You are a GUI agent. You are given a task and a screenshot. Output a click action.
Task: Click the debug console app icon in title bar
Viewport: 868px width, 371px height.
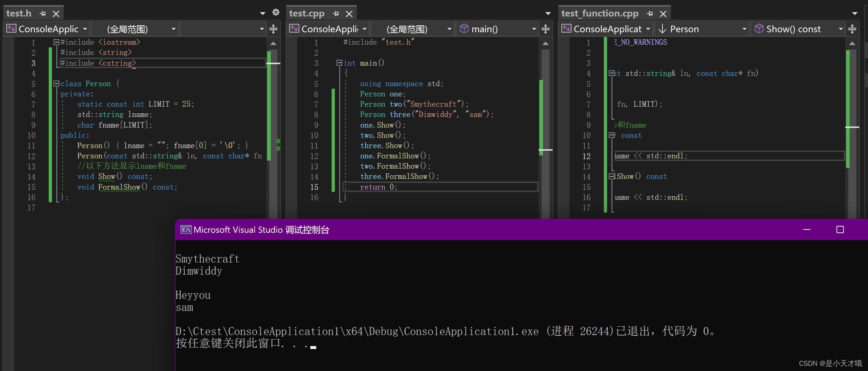[186, 229]
